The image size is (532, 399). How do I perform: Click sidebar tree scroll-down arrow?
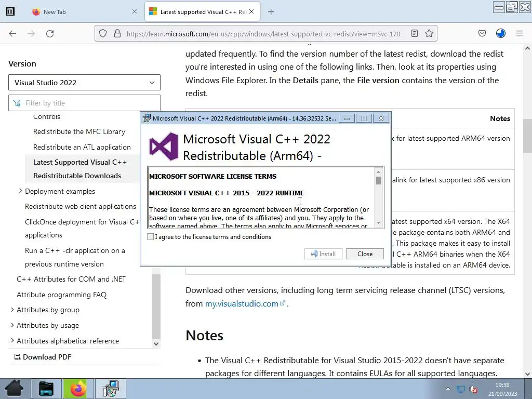coord(156,344)
